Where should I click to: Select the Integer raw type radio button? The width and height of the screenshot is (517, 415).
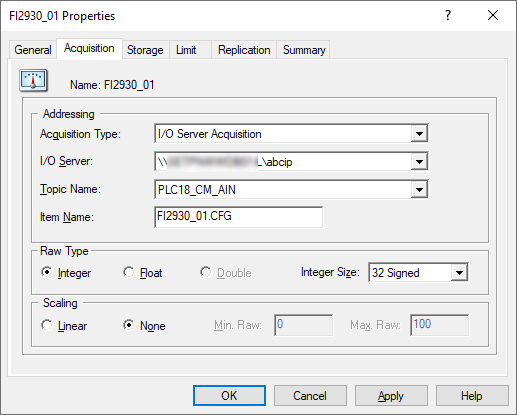tap(47, 272)
